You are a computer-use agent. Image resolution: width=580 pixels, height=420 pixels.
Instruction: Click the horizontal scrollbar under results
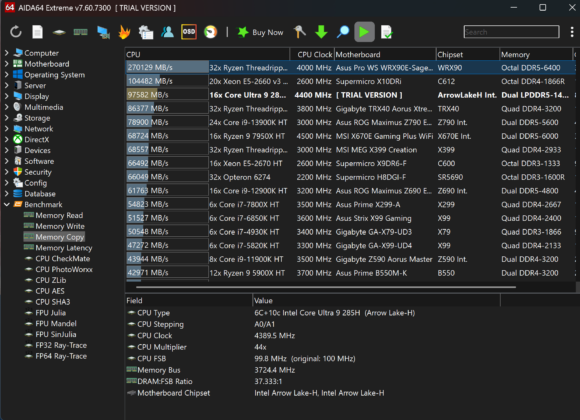tap(326, 287)
